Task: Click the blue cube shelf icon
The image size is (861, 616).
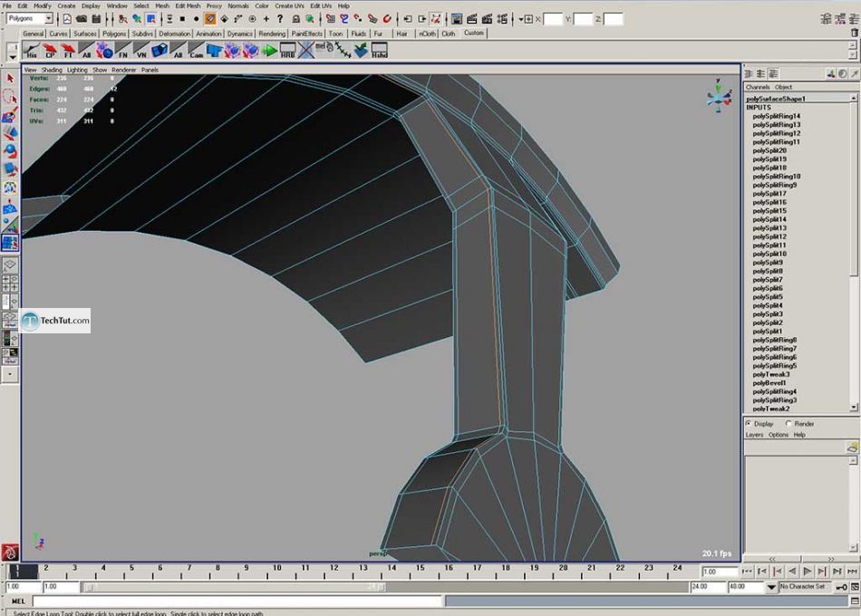Action: pos(160,51)
